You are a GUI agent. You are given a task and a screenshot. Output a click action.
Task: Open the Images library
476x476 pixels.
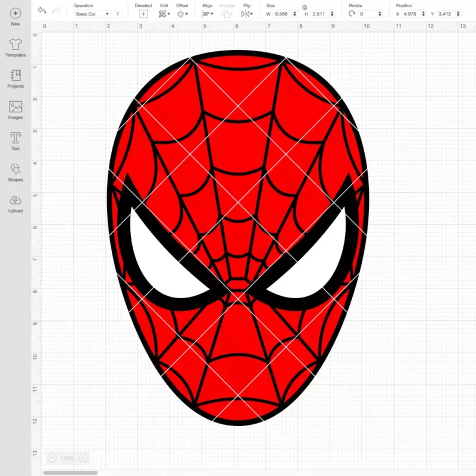click(x=15, y=110)
